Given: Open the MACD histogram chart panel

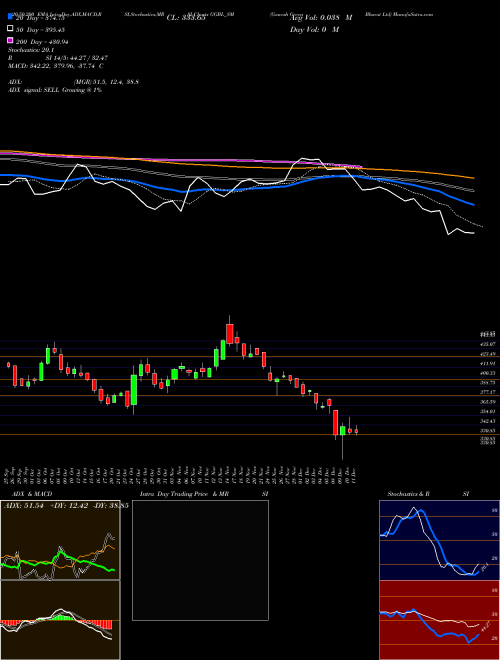Looking at the screenshot, I should click(60, 620).
